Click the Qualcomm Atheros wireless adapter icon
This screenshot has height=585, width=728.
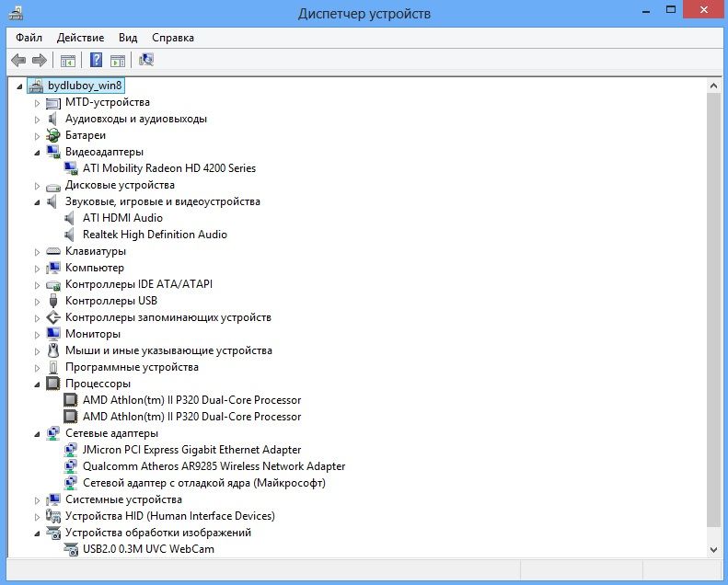pos(71,466)
